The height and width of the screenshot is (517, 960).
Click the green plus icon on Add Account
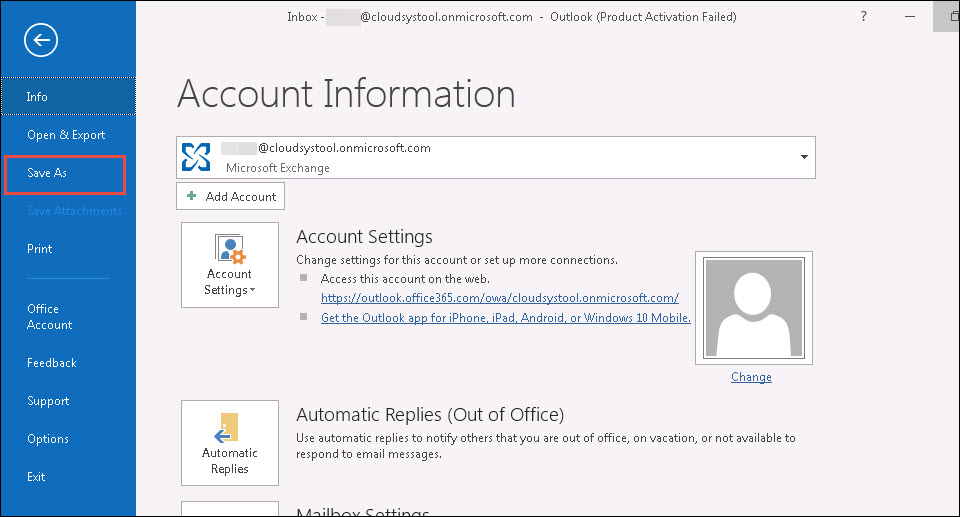192,196
